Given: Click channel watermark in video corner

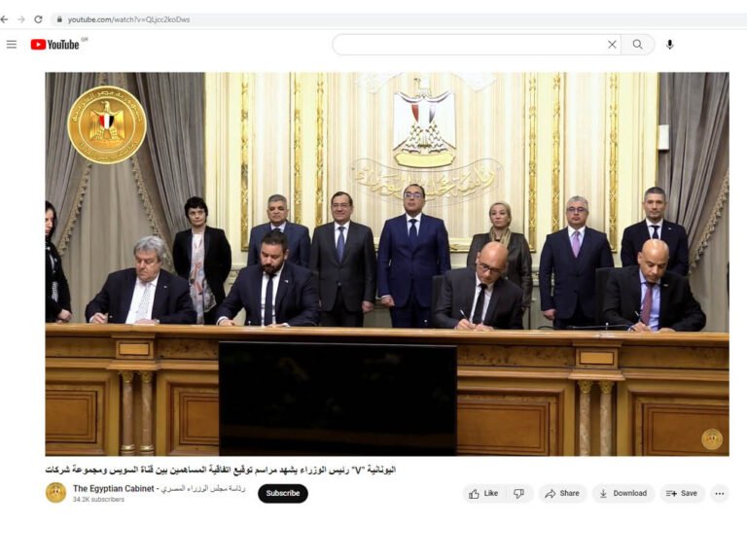Looking at the screenshot, I should click(712, 439).
